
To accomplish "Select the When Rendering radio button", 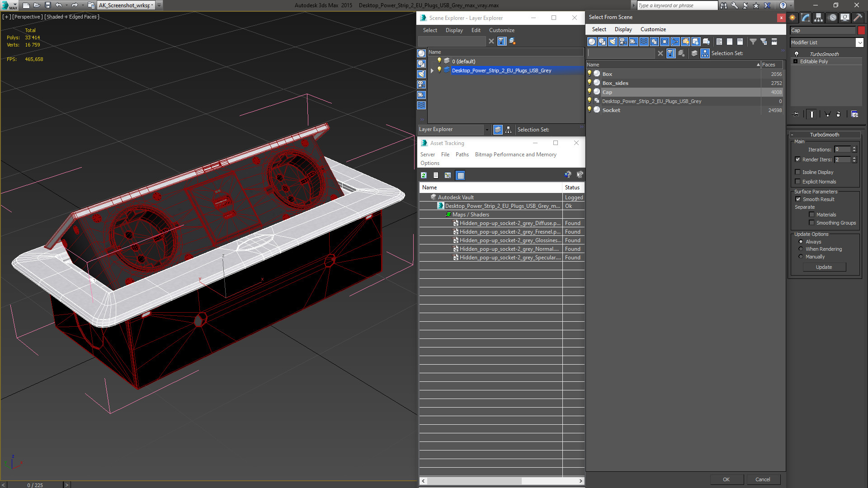I will 801,249.
